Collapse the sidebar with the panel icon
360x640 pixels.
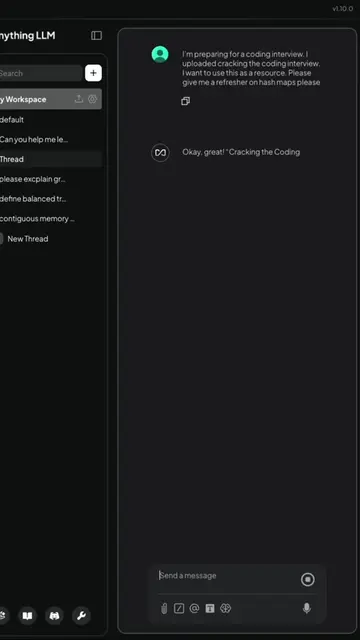[96, 36]
